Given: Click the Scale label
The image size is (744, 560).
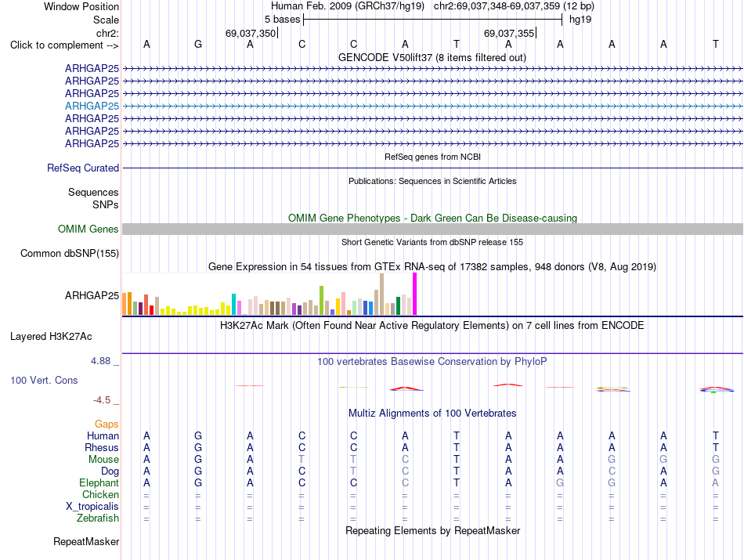Looking at the screenshot, I should tap(106, 20).
